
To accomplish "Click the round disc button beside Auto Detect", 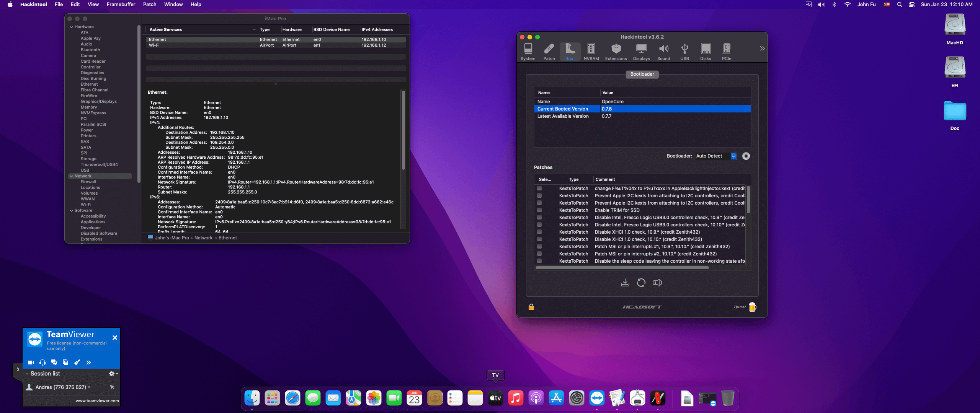I will coord(746,156).
